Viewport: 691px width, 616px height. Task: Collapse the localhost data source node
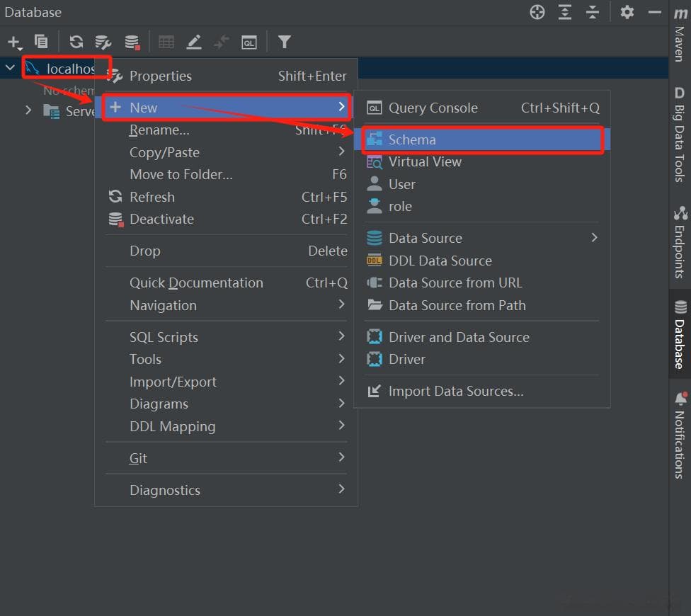point(10,68)
